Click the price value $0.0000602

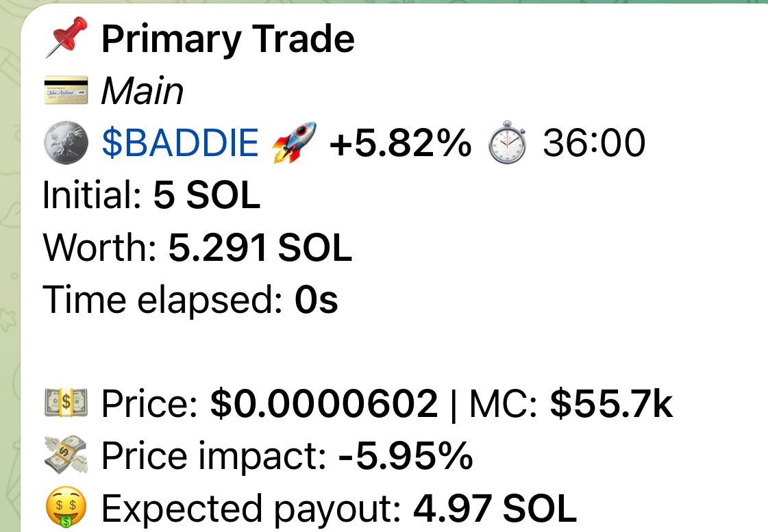coord(324,404)
